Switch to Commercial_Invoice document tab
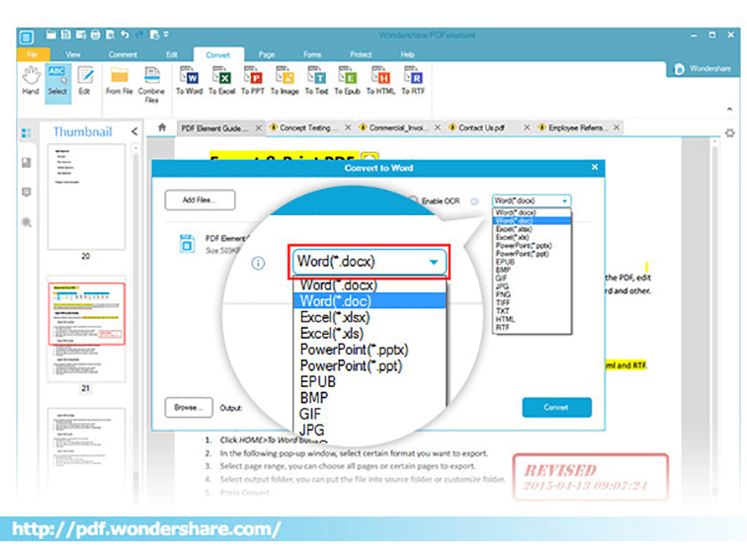This screenshot has height=560, width=747. pyautogui.click(x=399, y=127)
